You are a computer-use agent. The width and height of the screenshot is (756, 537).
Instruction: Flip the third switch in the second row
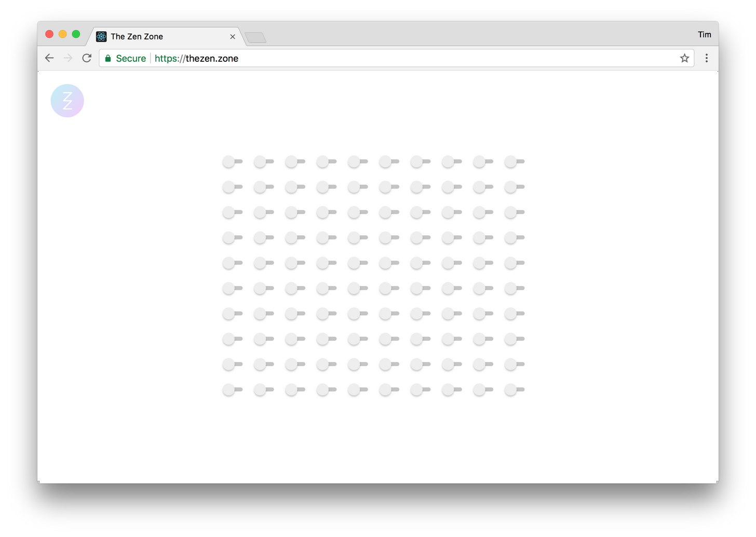tap(295, 187)
